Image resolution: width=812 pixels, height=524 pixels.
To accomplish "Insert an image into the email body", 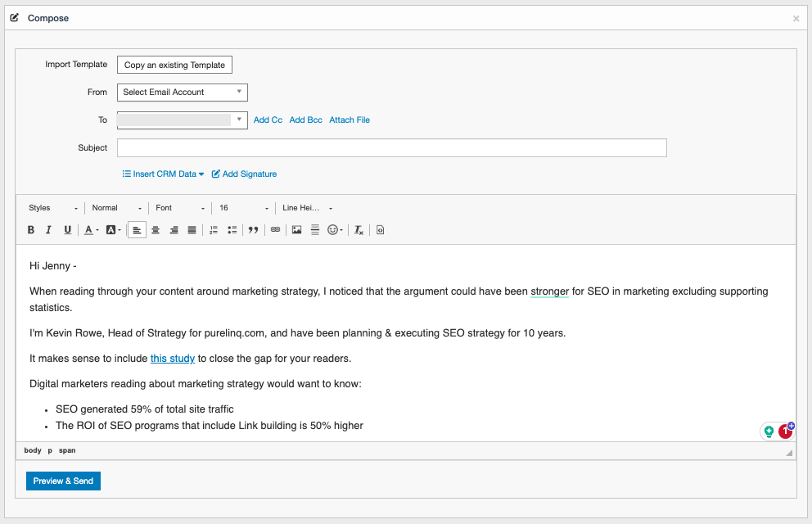I will pyautogui.click(x=295, y=229).
